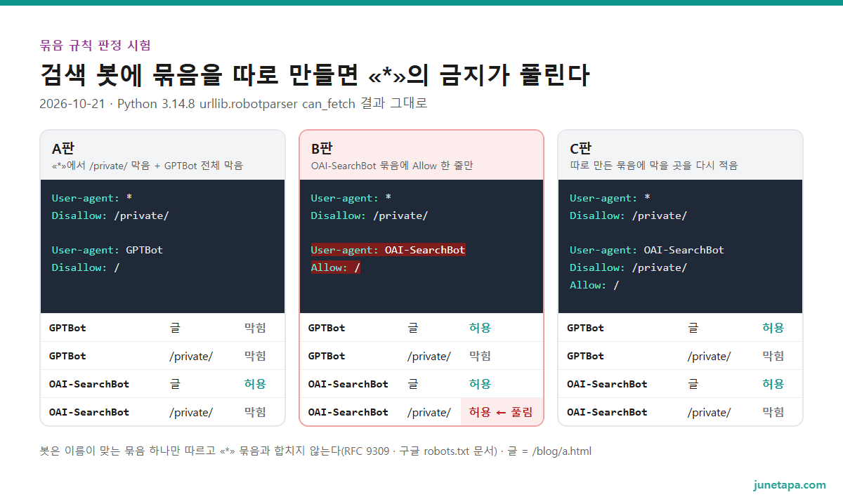Select '/private/' path in A판 GPTBot row
The width and height of the screenshot is (843, 504).
[x=191, y=356]
